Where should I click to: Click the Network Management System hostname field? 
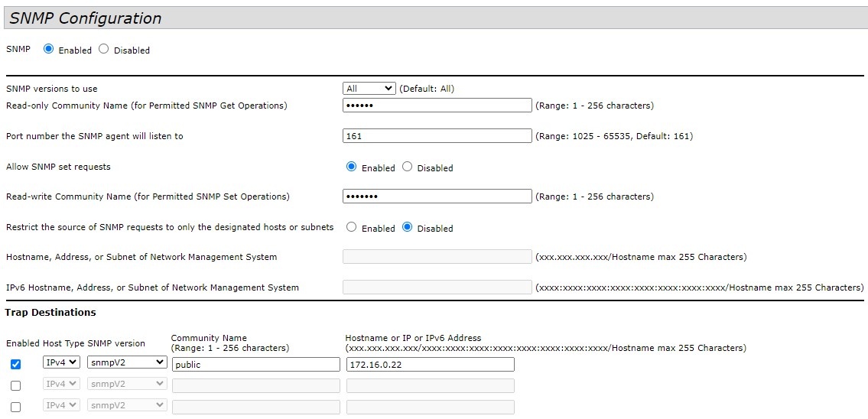(437, 257)
